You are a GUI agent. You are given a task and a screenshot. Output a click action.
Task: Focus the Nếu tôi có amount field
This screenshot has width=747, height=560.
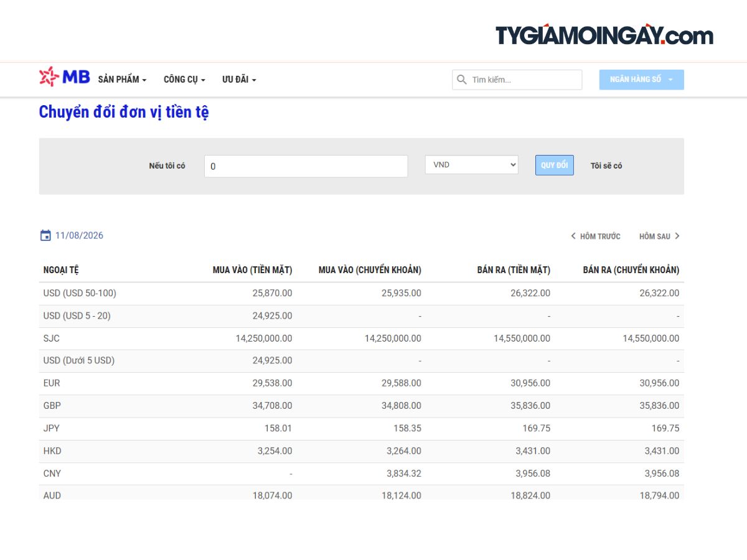click(306, 166)
